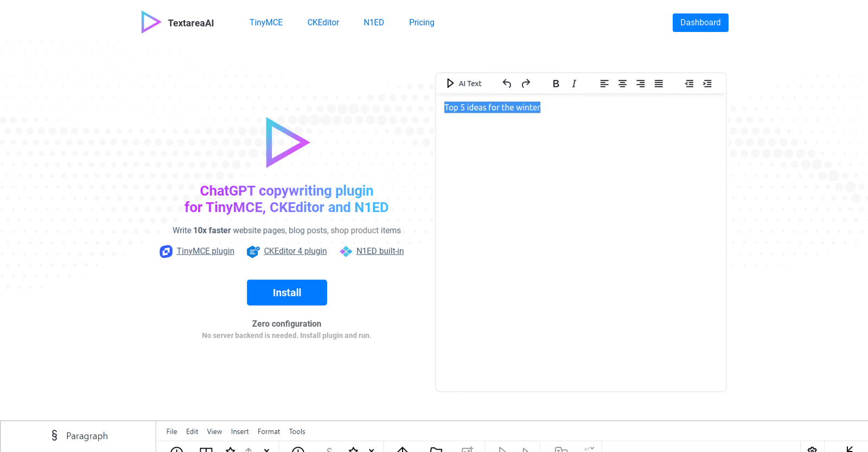Go to the Pricing page
The image size is (868, 452).
tap(422, 23)
